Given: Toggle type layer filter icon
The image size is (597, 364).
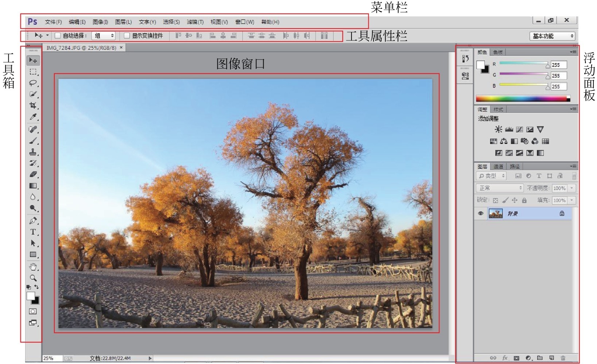Looking at the screenshot, I should [x=539, y=176].
